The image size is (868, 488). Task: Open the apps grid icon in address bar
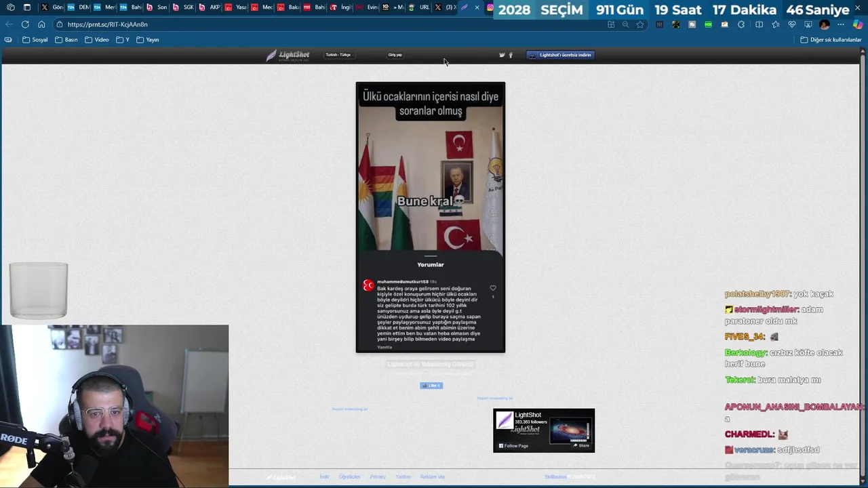[611, 24]
